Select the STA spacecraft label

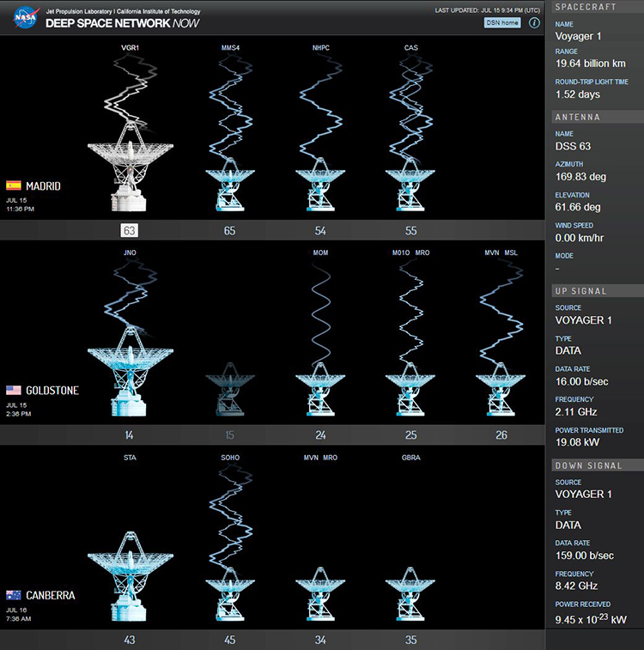pos(130,458)
